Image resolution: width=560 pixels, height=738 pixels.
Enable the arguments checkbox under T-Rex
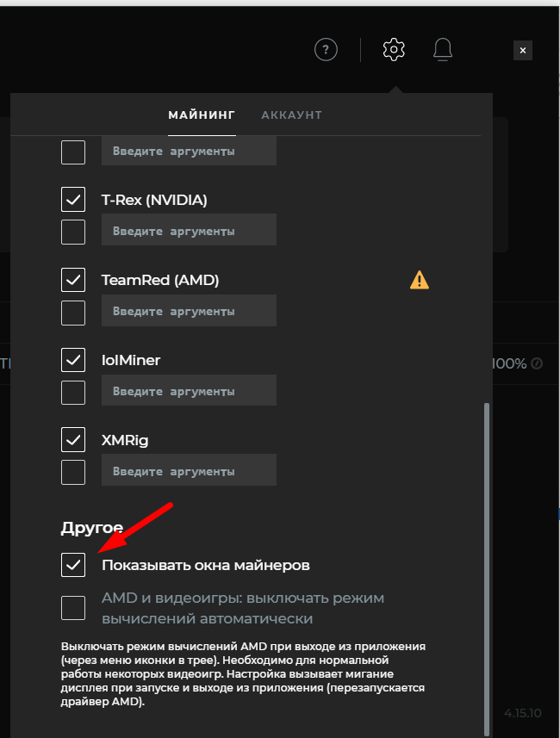click(73, 232)
